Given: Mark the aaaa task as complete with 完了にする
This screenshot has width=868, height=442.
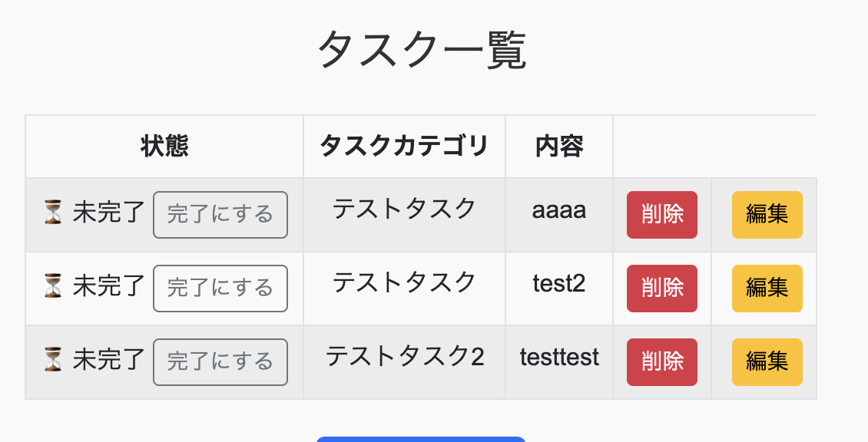Looking at the screenshot, I should 220,215.
